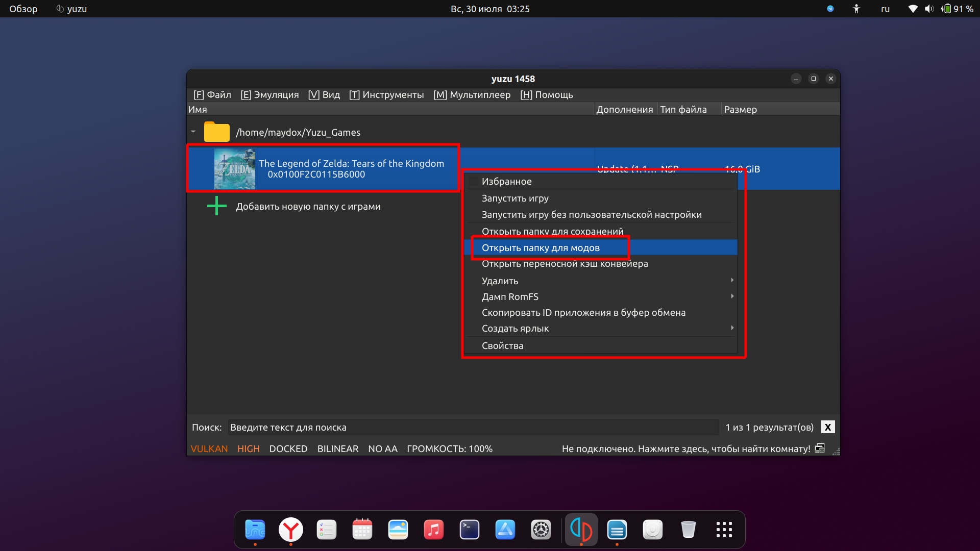Image resolution: width=980 pixels, height=551 pixels.
Task: Open the [M] Мультиплеер menu
Action: [x=472, y=95]
